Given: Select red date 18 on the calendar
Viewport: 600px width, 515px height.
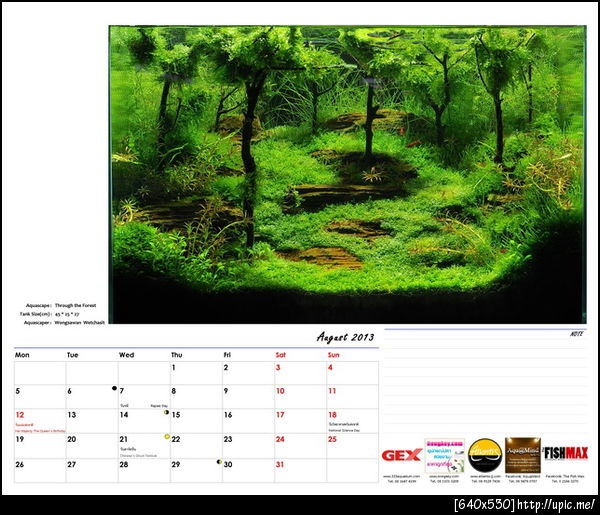Looking at the screenshot, I should [332, 415].
